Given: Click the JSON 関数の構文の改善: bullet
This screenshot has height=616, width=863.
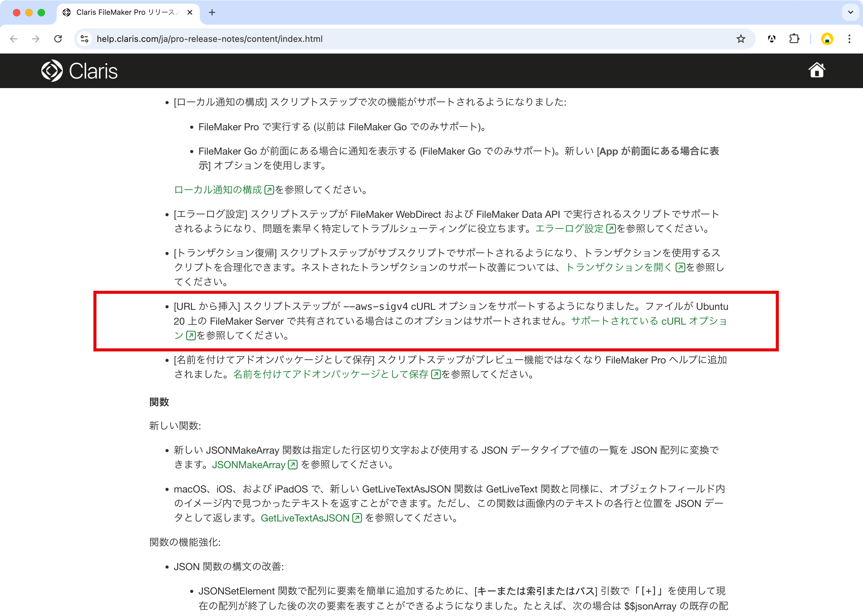Looking at the screenshot, I should pyautogui.click(x=229, y=567).
